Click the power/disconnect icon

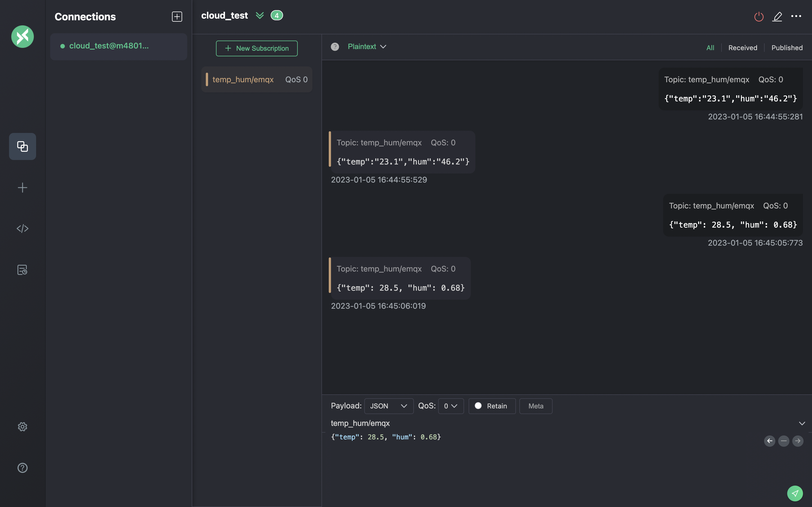coord(759,16)
